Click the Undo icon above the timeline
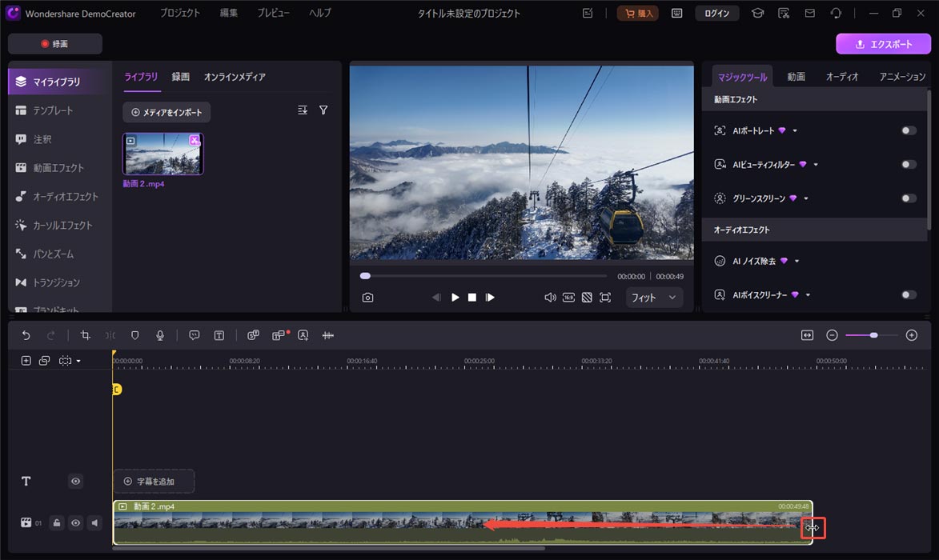 pyautogui.click(x=25, y=334)
